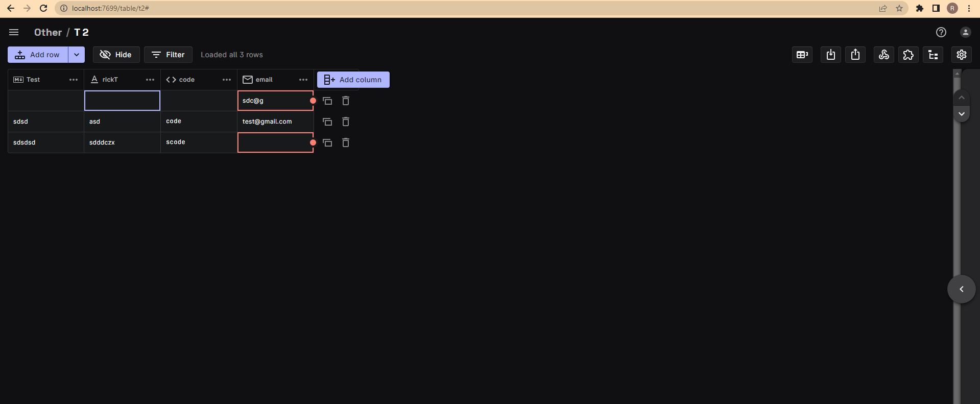The image size is (980, 404).
Task: Open the table view icon in toolbar
Action: point(802,55)
